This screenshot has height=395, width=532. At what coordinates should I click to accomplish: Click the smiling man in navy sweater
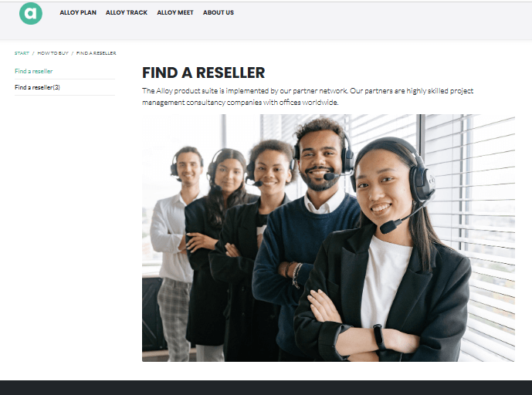point(310,224)
